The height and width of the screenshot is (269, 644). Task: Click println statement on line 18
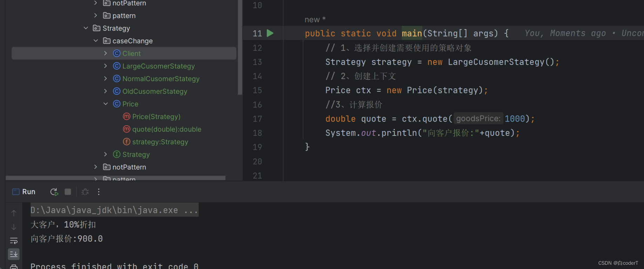[x=422, y=133]
